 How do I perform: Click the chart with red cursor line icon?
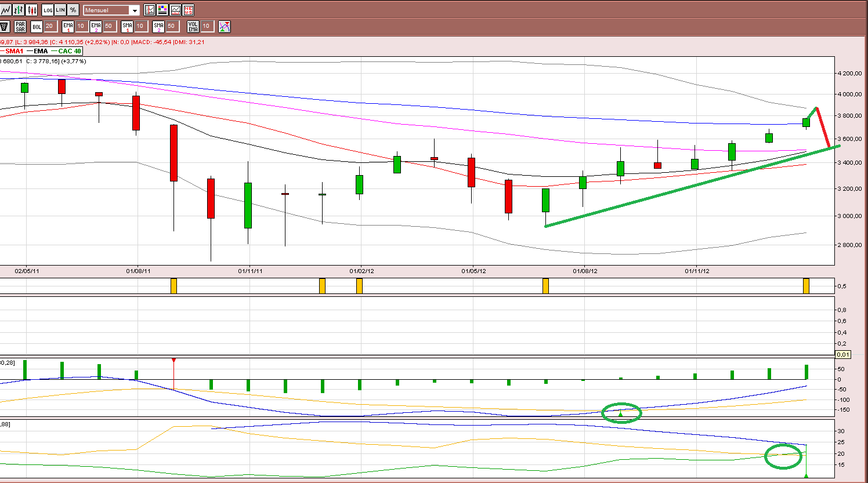click(150, 10)
